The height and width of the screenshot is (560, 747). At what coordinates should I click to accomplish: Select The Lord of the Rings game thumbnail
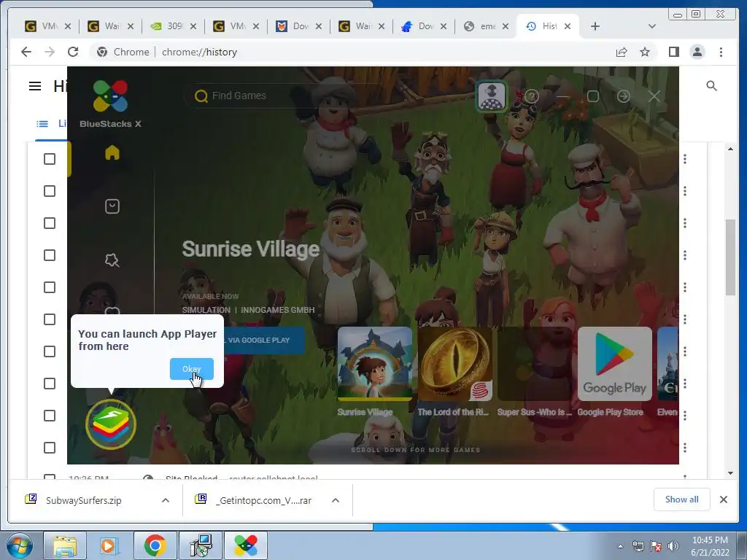(x=455, y=364)
